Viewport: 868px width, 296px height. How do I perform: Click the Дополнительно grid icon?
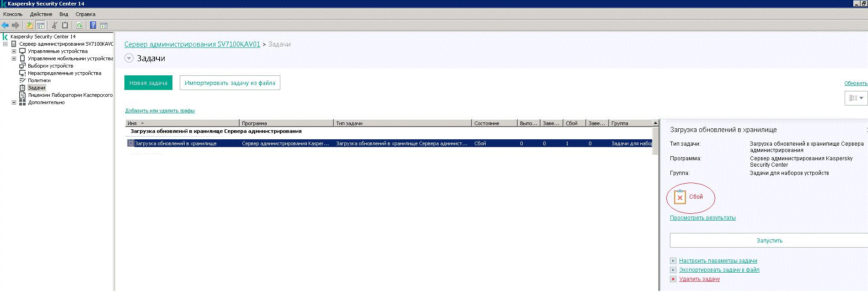22,102
